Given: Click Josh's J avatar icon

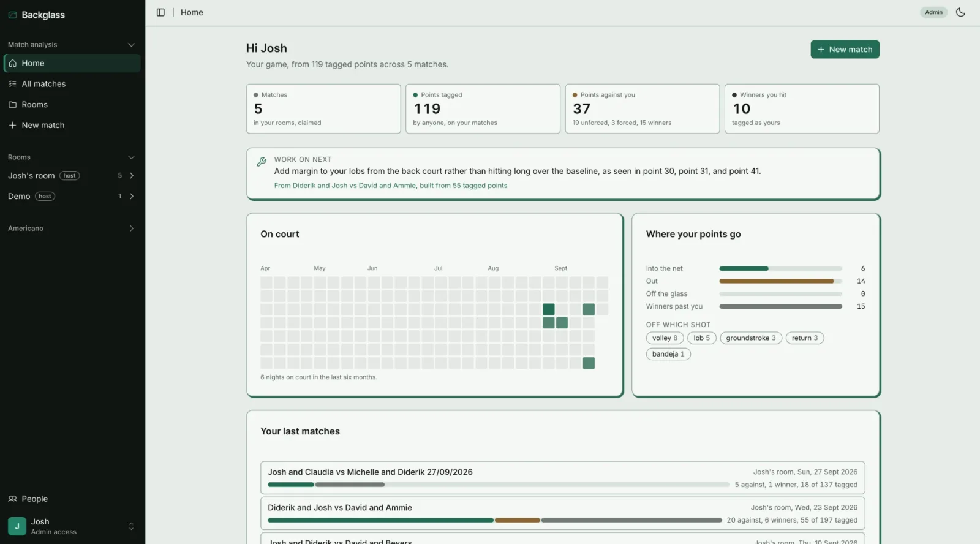Looking at the screenshot, I should (x=17, y=526).
